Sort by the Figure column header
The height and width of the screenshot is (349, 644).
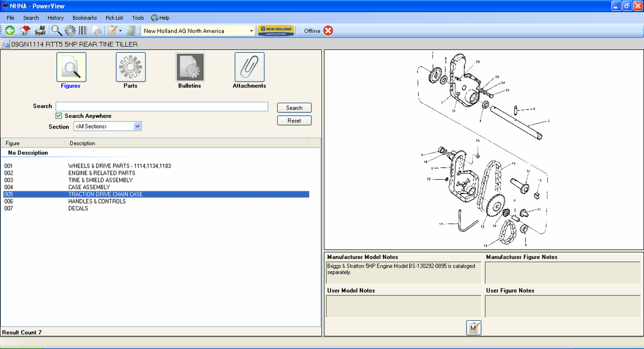33,143
